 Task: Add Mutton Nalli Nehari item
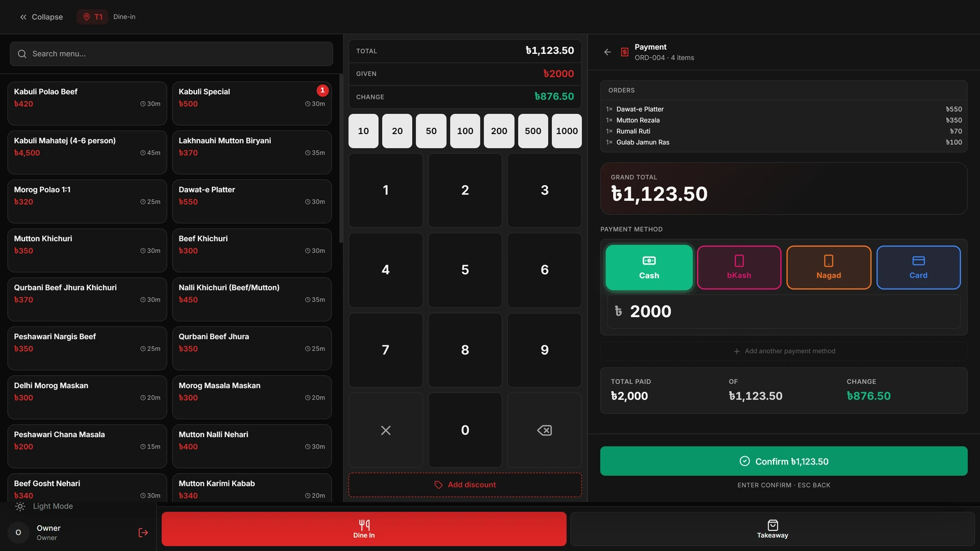click(x=252, y=446)
